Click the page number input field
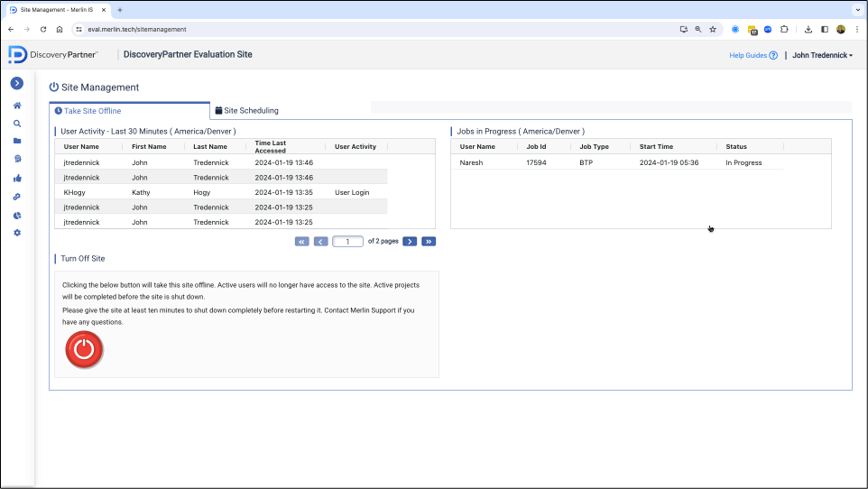 click(x=347, y=242)
